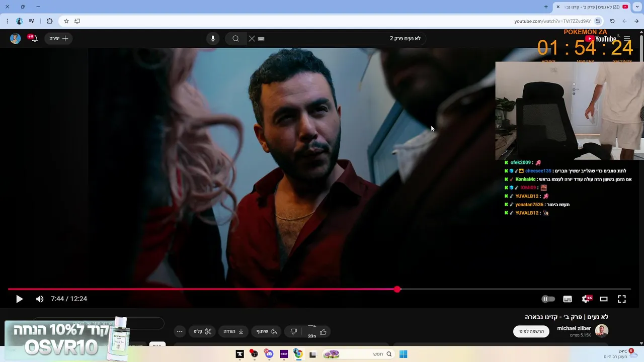This screenshot has height=362, width=644.
Task: Open YouTube notifications bell
Action: click(33, 38)
